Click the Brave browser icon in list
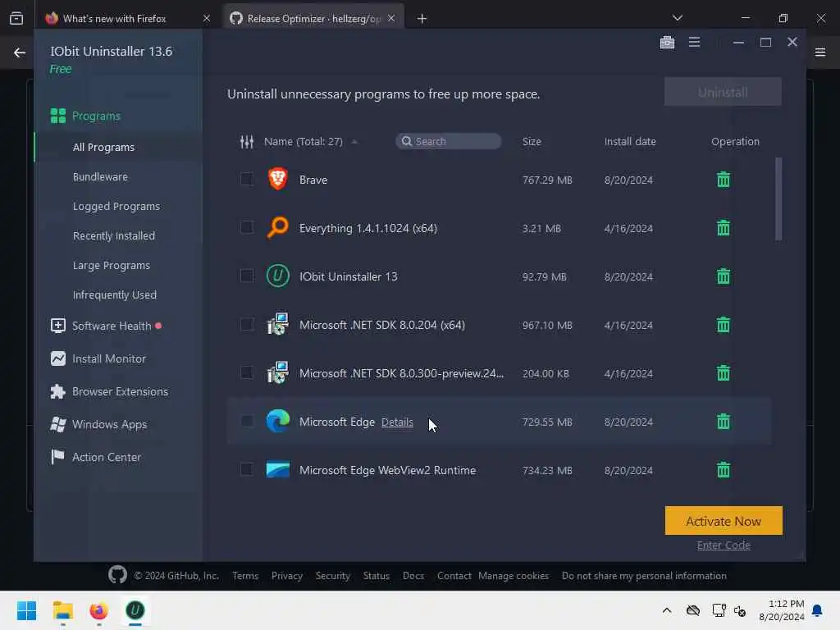The height and width of the screenshot is (630, 840). 277,179
